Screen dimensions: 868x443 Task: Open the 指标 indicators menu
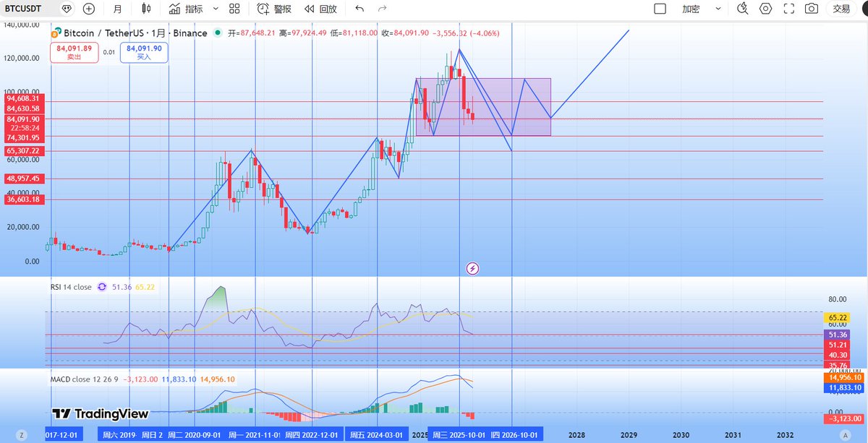pos(186,9)
